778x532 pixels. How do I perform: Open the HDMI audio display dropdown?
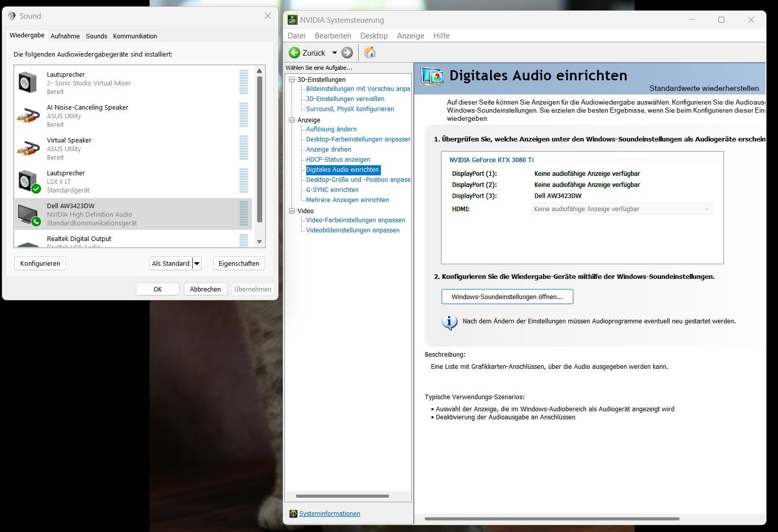622,209
